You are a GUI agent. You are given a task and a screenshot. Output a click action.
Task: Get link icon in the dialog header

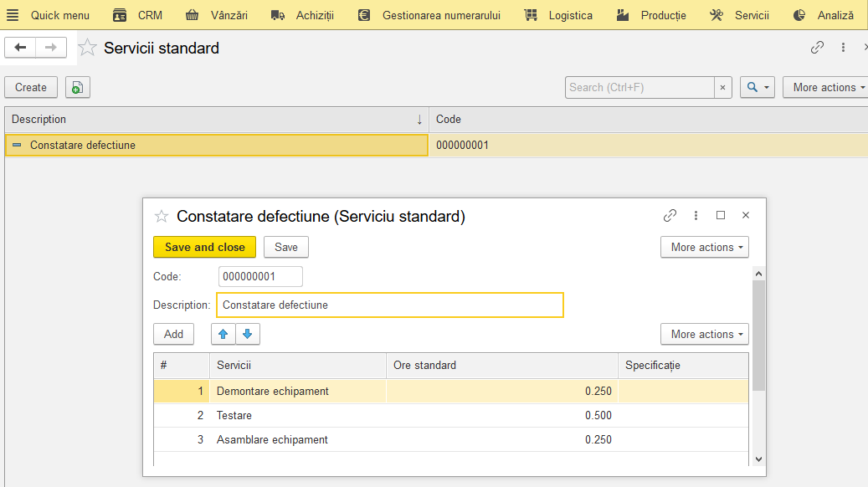670,215
